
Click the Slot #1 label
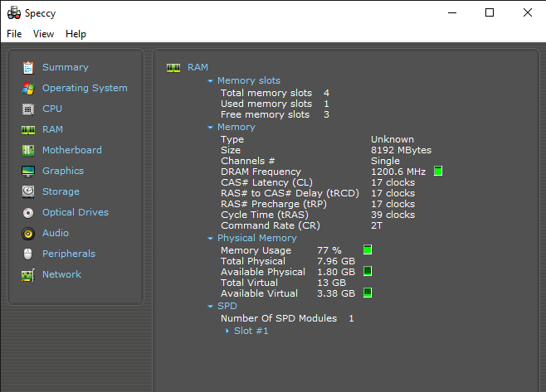coord(251,331)
